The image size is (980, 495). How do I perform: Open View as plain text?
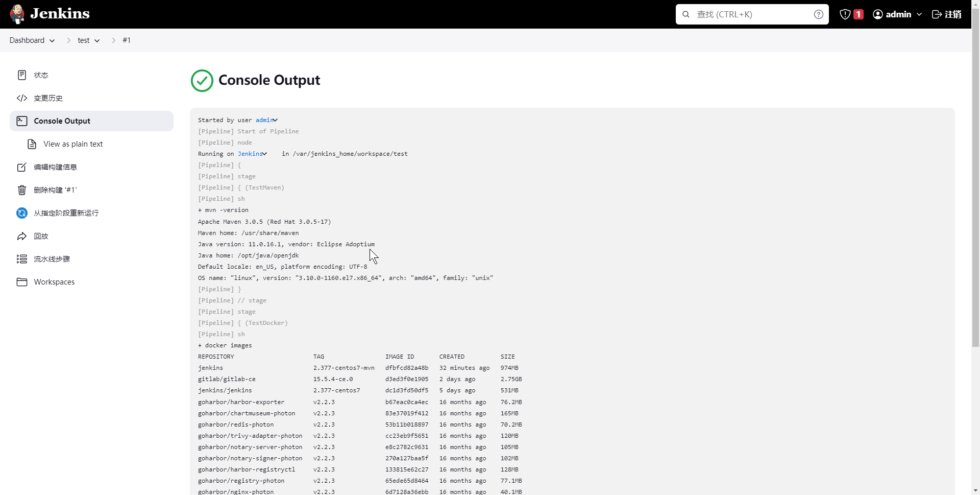[x=73, y=144]
